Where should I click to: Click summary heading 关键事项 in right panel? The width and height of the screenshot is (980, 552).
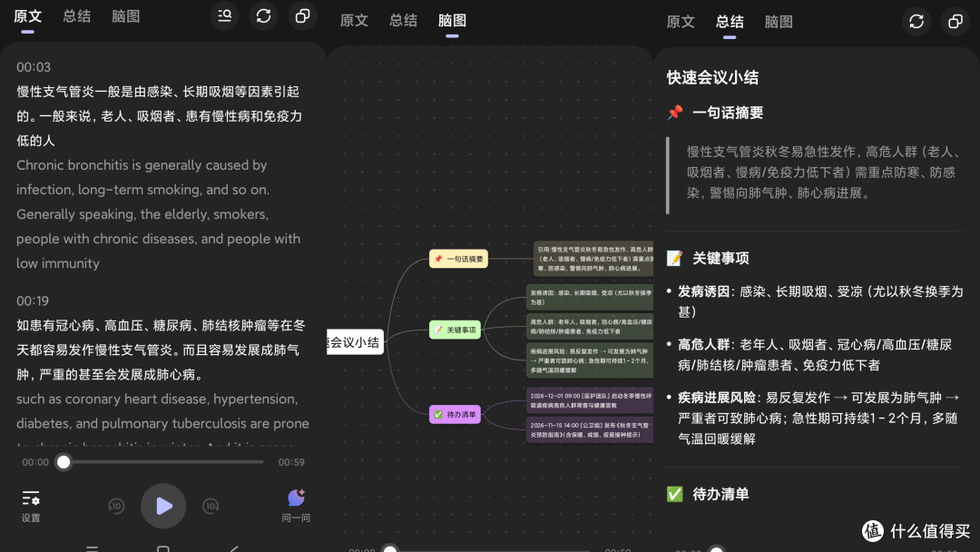[720, 258]
